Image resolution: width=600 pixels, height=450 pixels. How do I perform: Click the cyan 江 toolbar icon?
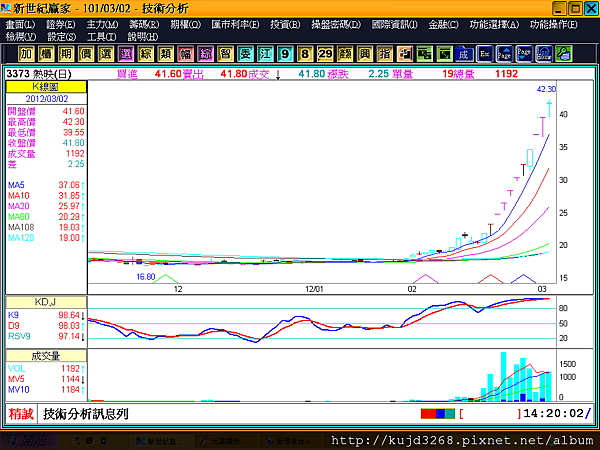[265, 54]
